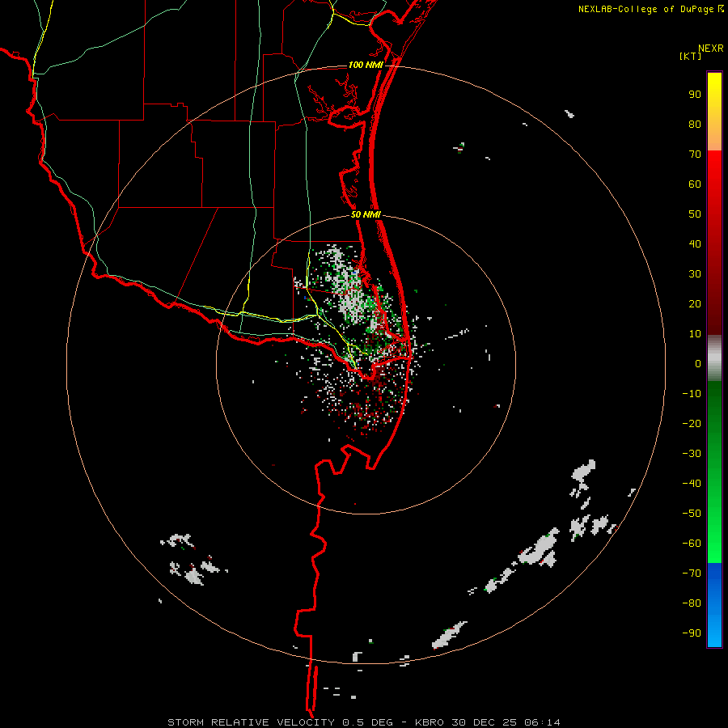The width and height of the screenshot is (728, 728).
Task: Click the 50 NMI range ring label
Action: pyautogui.click(x=366, y=214)
